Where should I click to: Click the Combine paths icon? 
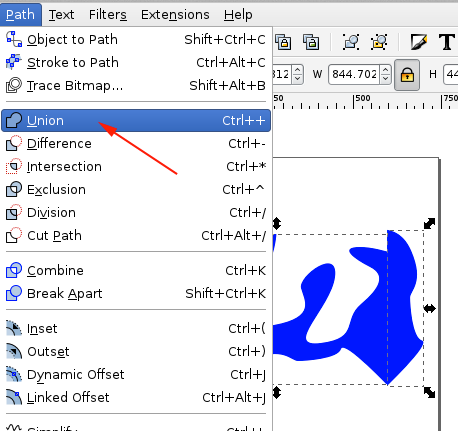(14, 270)
